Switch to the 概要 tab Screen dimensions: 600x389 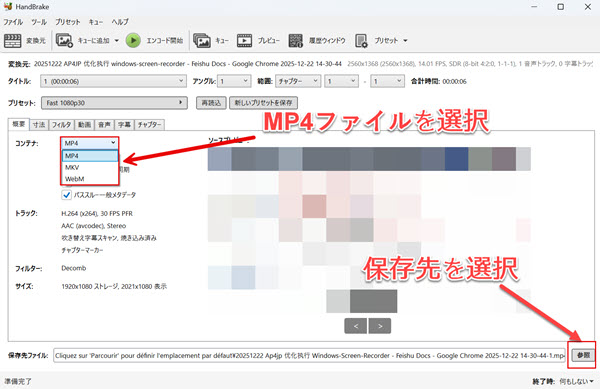pos(18,124)
